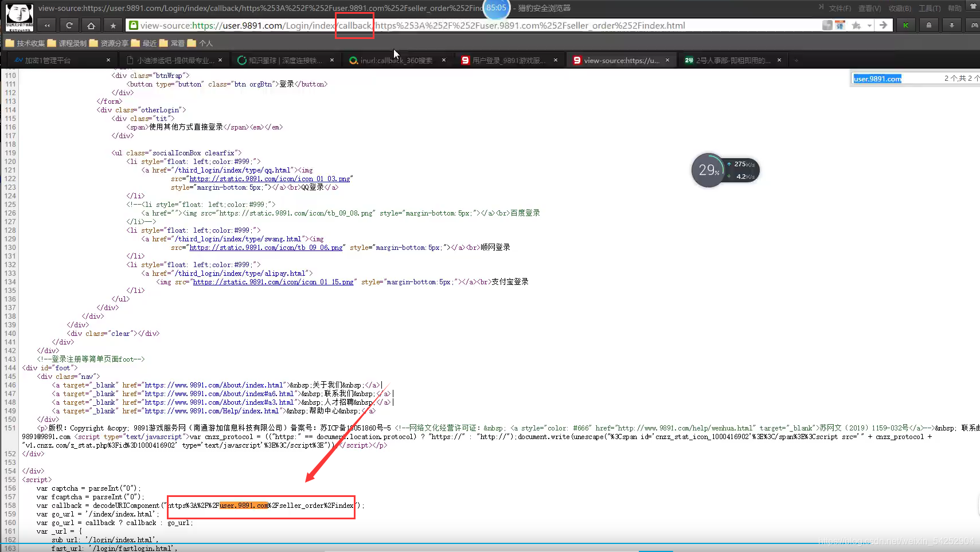Open the tb_09_06.png source link
Screen dimensions: 980x552
point(266,248)
